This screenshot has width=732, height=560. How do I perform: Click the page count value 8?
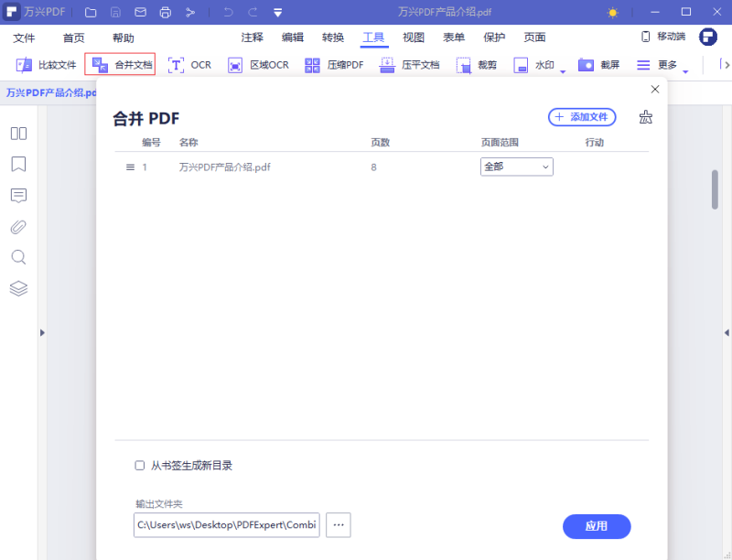[x=373, y=167]
